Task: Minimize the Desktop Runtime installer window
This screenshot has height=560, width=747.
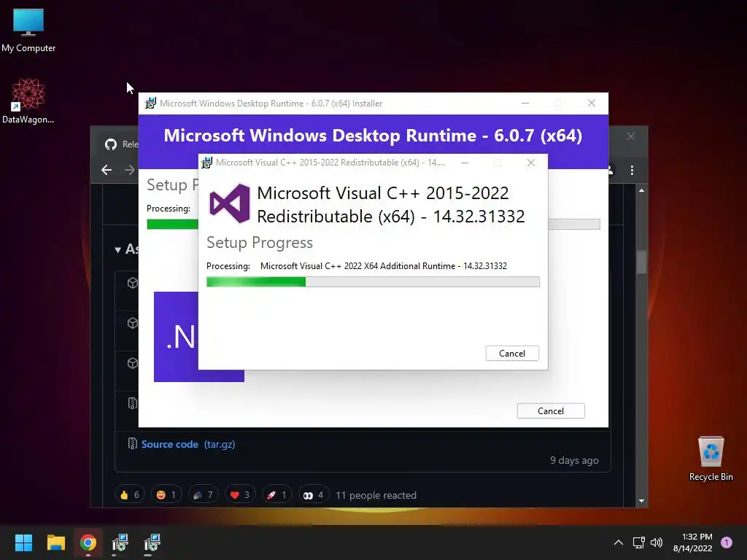Action: click(525, 103)
